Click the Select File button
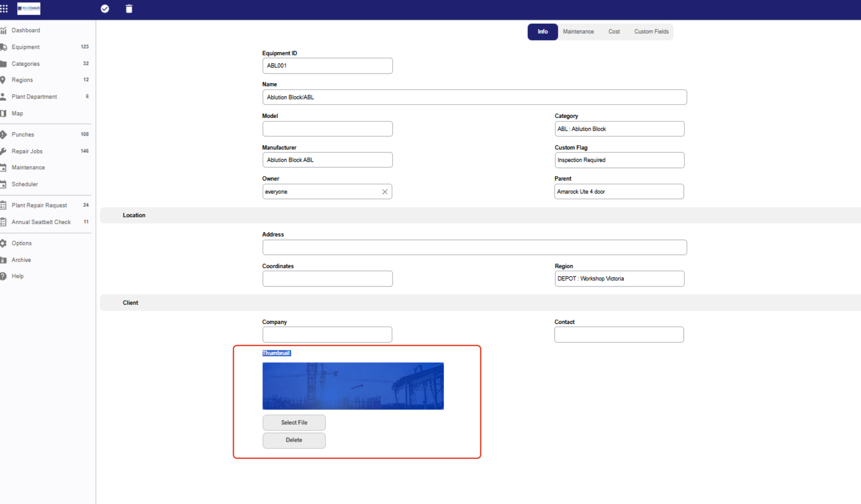The width and height of the screenshot is (861, 504). pos(294,422)
